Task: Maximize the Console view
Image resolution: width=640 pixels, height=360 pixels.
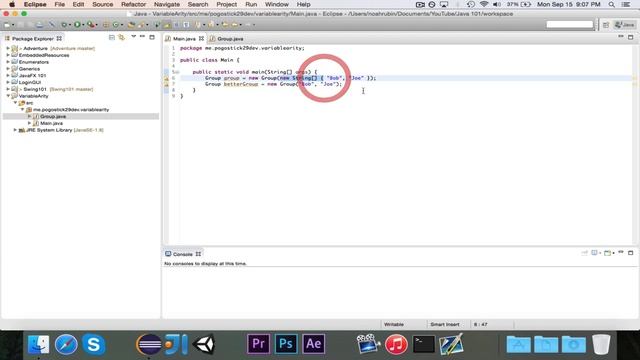Action: point(631,253)
